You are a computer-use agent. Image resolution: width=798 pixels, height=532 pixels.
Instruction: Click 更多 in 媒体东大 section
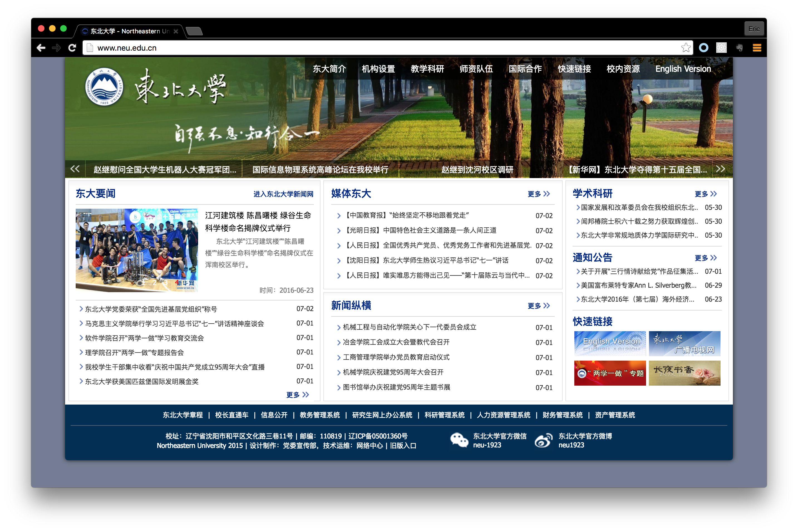[x=539, y=194]
